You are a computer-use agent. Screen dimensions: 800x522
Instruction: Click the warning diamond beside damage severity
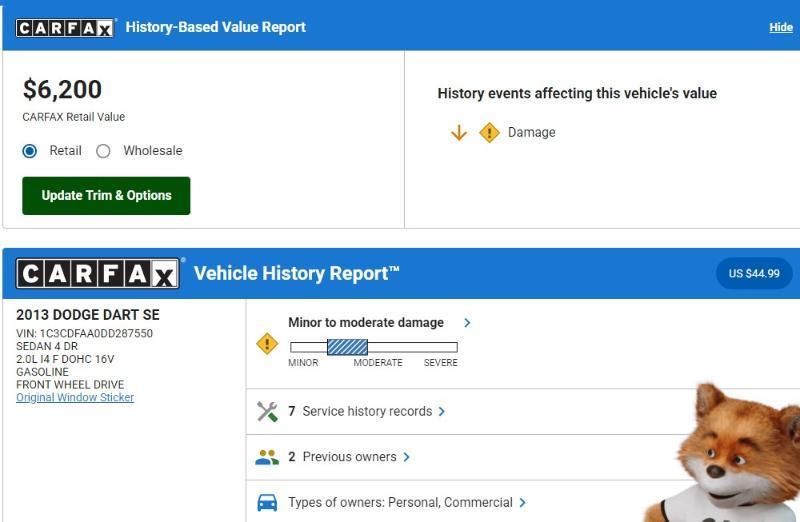coord(267,343)
